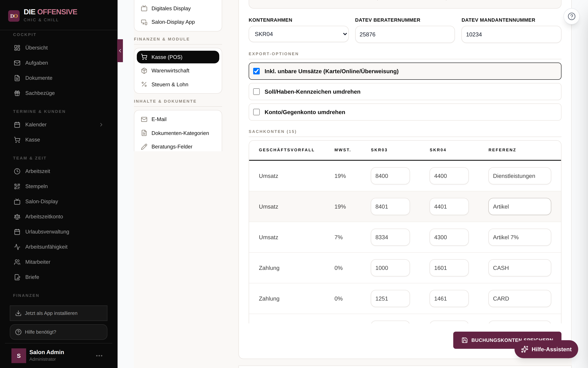Open Digitales Display settings item
Screen dimensions: 588x368
[178, 8]
